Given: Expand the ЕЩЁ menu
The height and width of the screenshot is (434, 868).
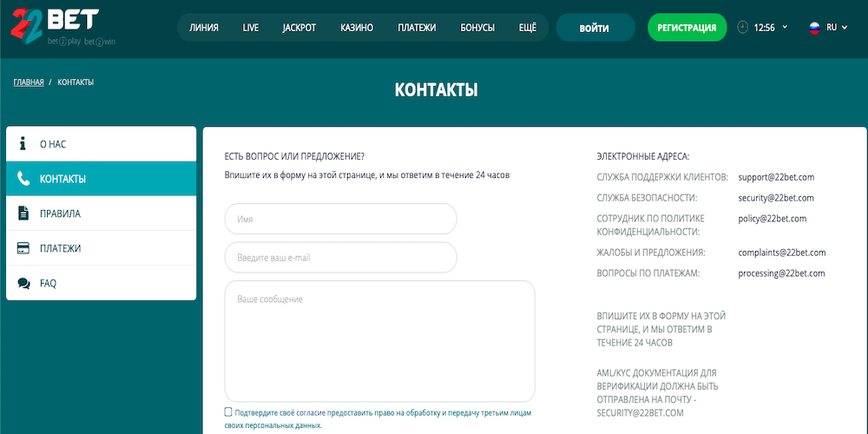Looking at the screenshot, I should (528, 28).
